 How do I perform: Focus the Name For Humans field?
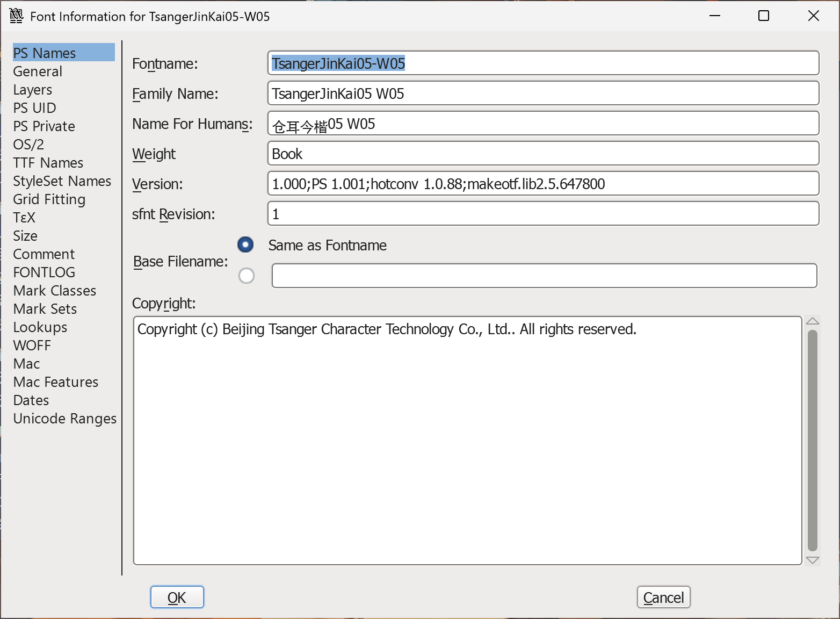click(x=544, y=124)
